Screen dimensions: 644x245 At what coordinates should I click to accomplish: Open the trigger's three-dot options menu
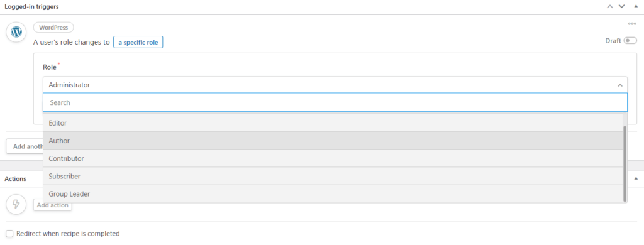(x=631, y=24)
